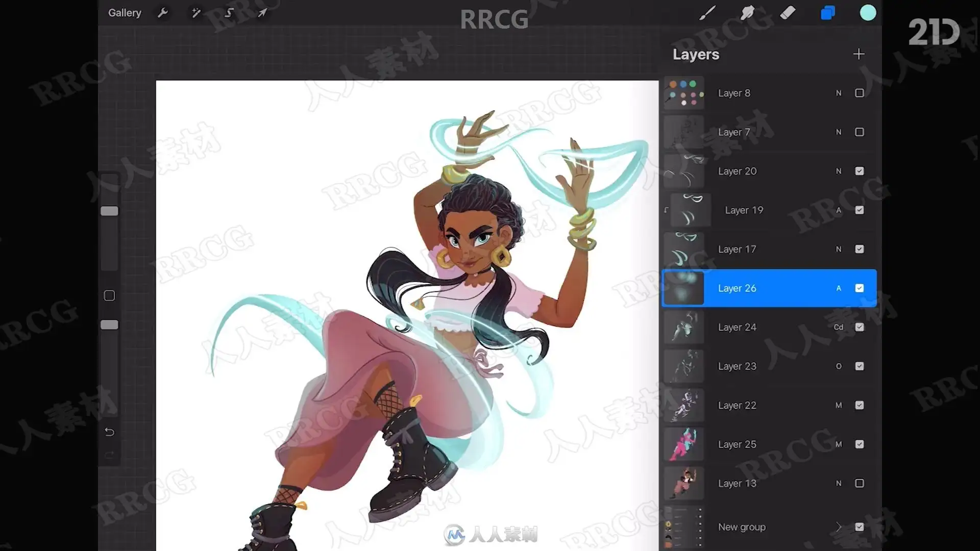Open blend mode N for Layer 7
Screen dimensions: 980x551
pyautogui.click(x=839, y=132)
